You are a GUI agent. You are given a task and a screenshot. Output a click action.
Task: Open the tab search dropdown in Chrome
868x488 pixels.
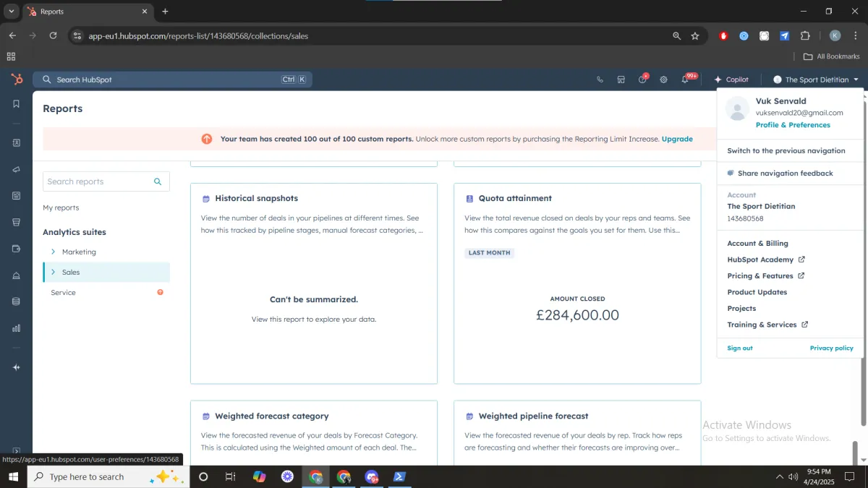pos(12,12)
